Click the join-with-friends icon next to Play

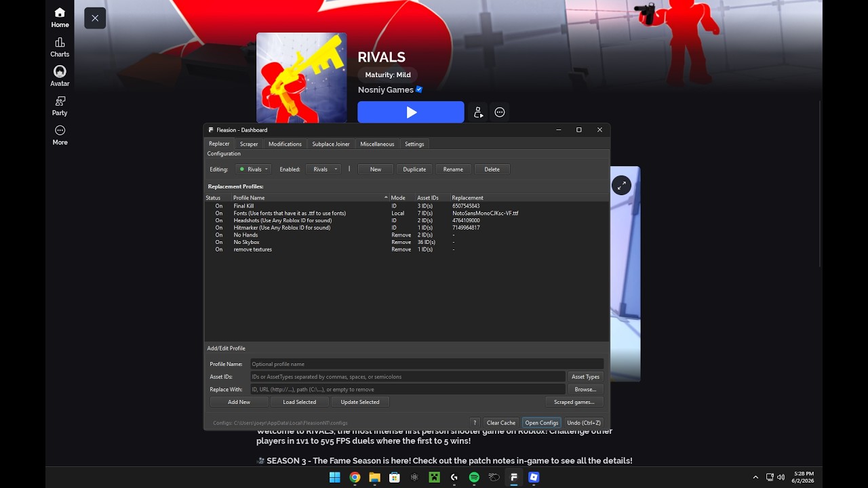478,113
